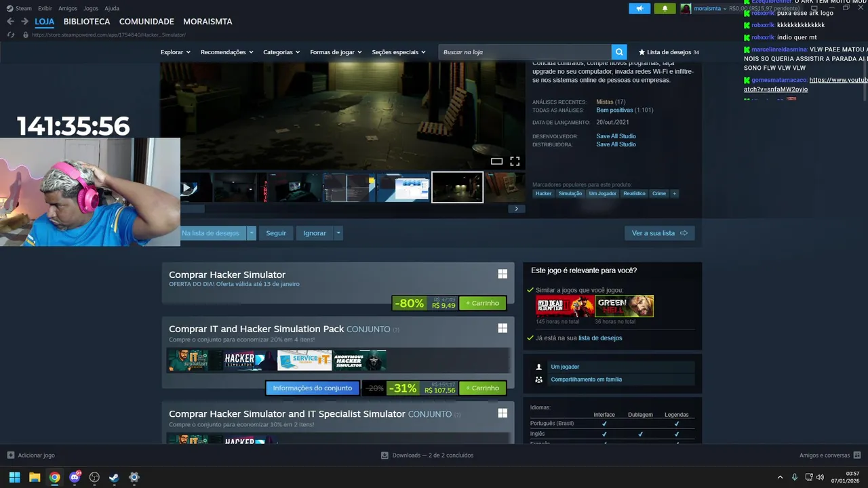The width and height of the screenshot is (868, 488).
Task: Show hidden system tray icons
Action: (780, 477)
